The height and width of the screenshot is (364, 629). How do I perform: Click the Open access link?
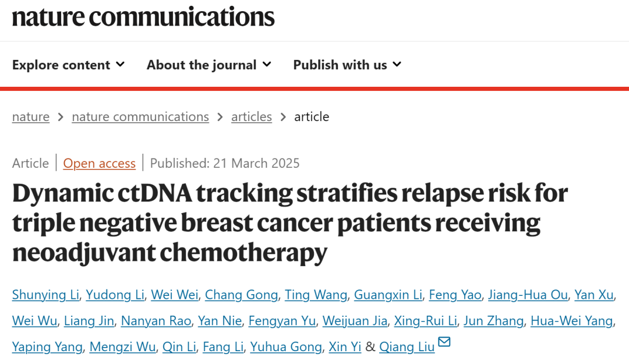[x=100, y=163]
